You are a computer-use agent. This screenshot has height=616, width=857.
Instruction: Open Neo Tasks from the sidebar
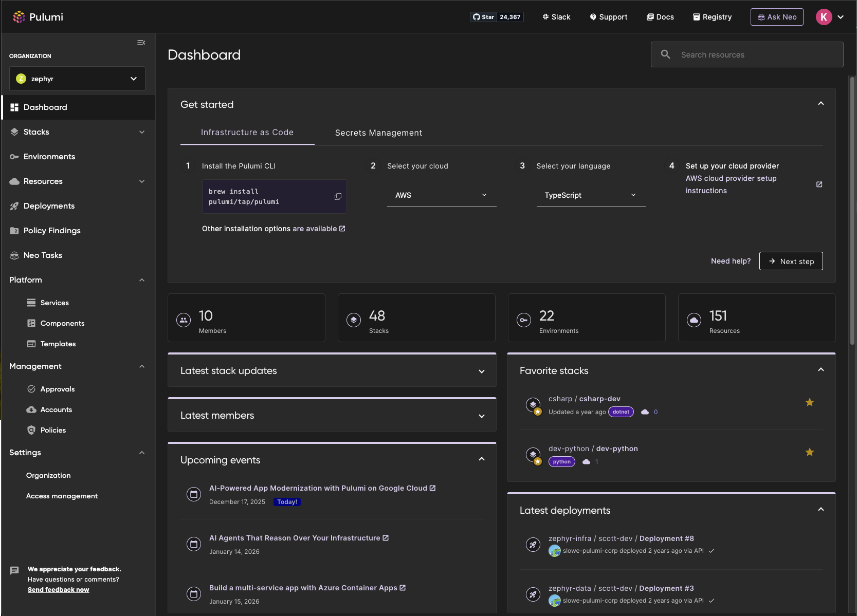pyautogui.click(x=43, y=255)
